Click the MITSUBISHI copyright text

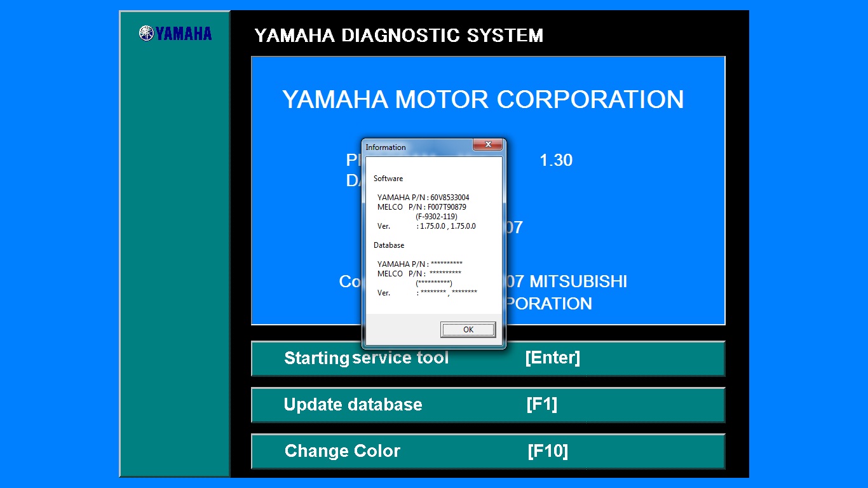[x=578, y=281]
